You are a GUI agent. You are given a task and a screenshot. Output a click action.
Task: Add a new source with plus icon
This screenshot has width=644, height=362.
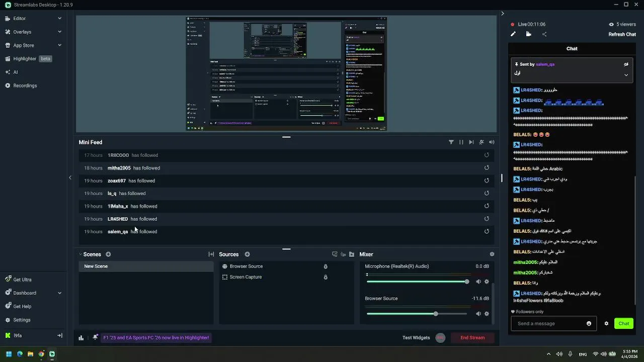point(247,254)
